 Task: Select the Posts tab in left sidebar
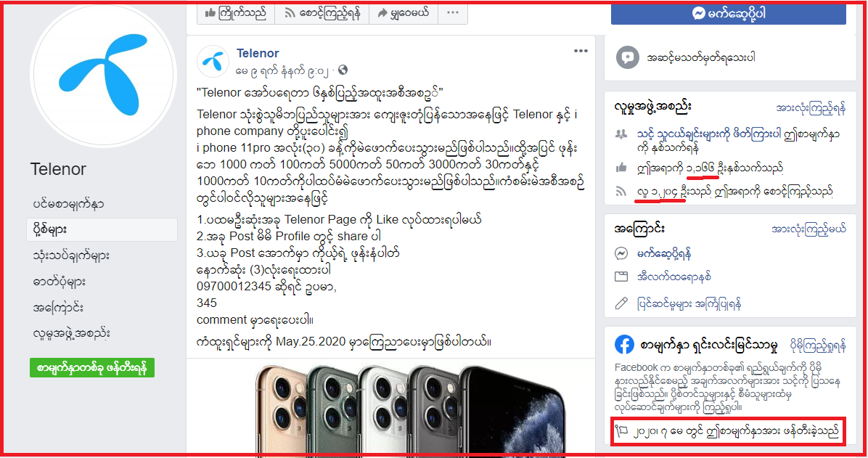click(102, 229)
